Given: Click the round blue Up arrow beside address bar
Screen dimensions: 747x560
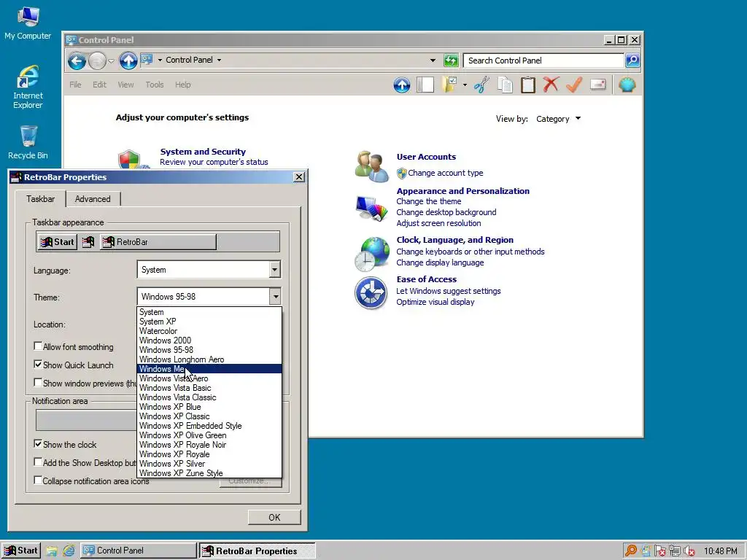Looking at the screenshot, I should coord(128,61).
